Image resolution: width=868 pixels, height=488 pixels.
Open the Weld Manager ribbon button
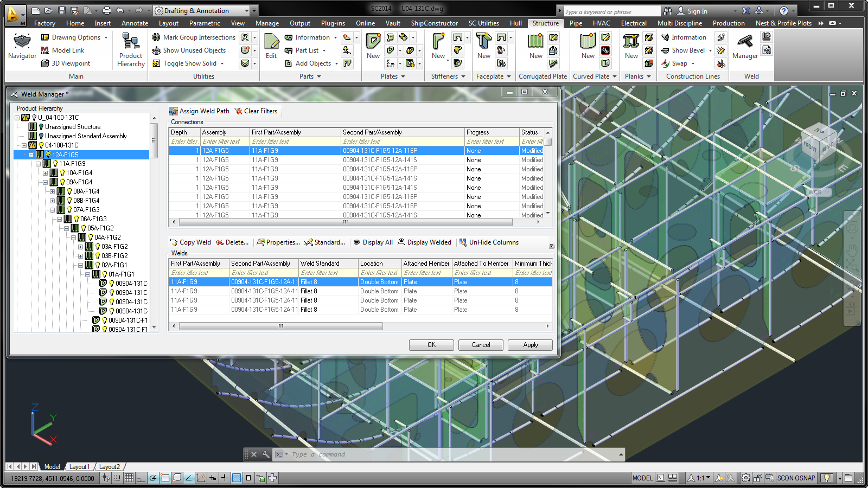tap(745, 46)
